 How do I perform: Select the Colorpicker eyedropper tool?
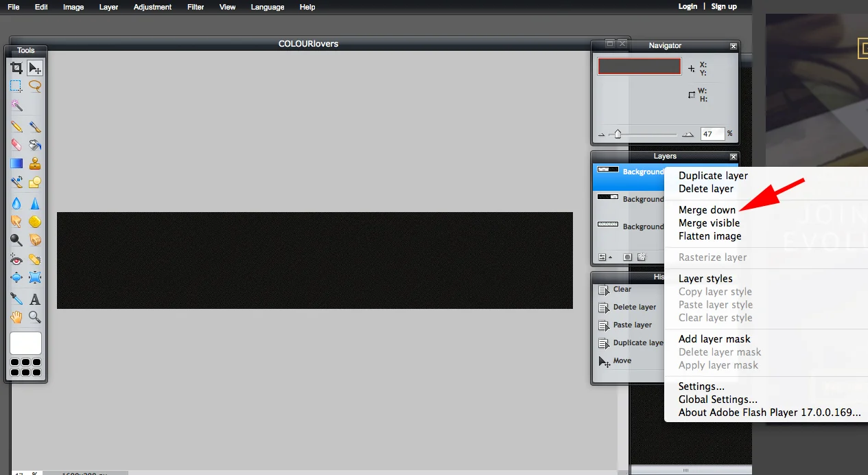click(16, 299)
